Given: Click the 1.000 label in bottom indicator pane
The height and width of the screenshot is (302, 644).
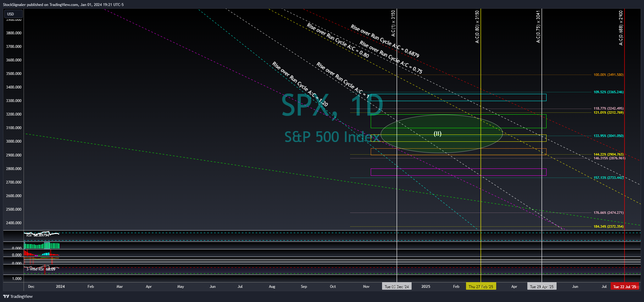Looking at the screenshot, I should point(17,279).
